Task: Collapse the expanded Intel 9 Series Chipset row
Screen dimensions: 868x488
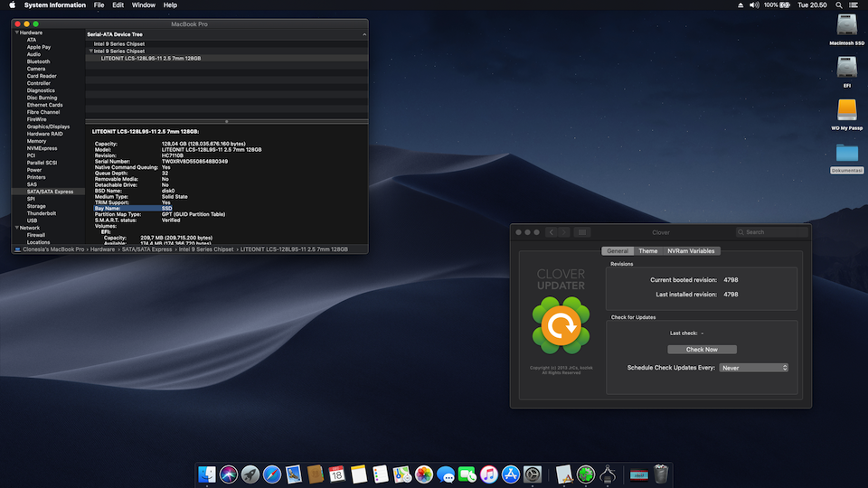Action: pos(90,52)
